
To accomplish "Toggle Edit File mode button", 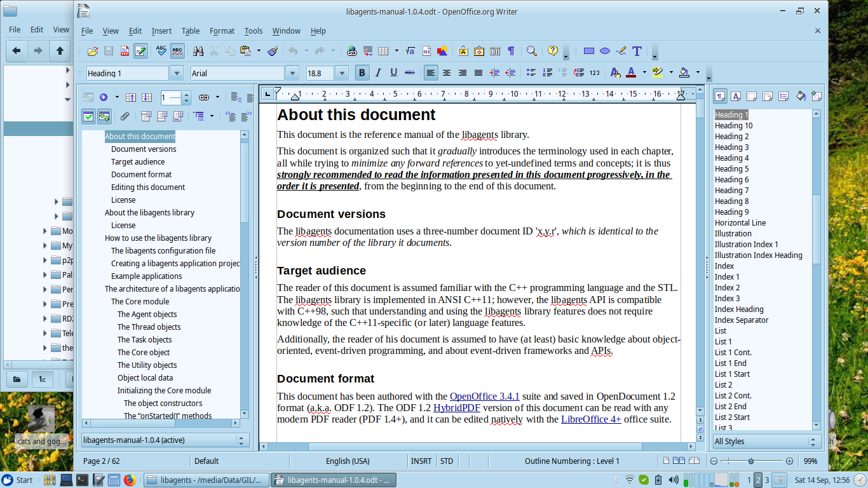I will coord(140,51).
